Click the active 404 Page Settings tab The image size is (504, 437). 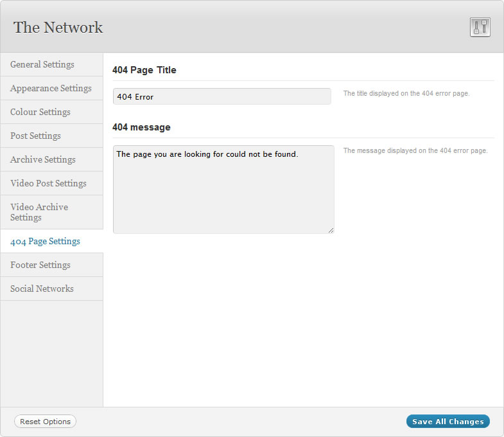(x=46, y=241)
